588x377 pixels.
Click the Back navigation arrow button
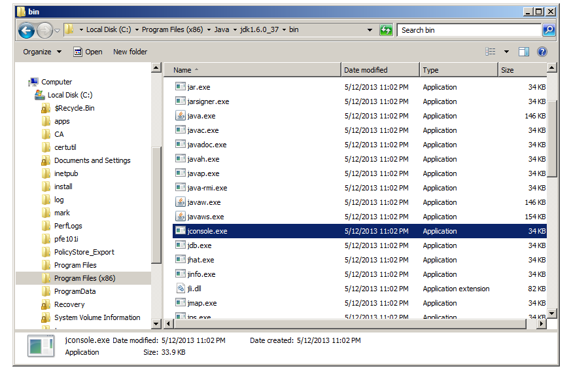point(26,30)
